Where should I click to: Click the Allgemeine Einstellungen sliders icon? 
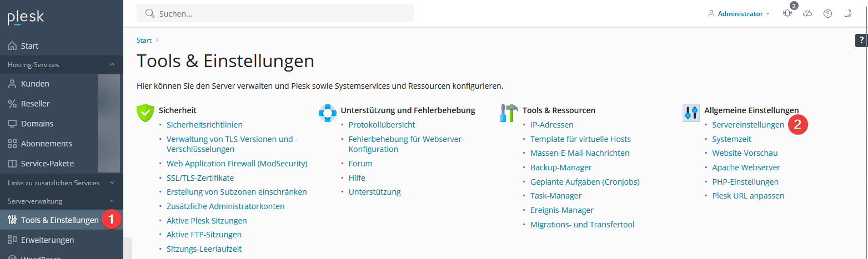pyautogui.click(x=691, y=113)
